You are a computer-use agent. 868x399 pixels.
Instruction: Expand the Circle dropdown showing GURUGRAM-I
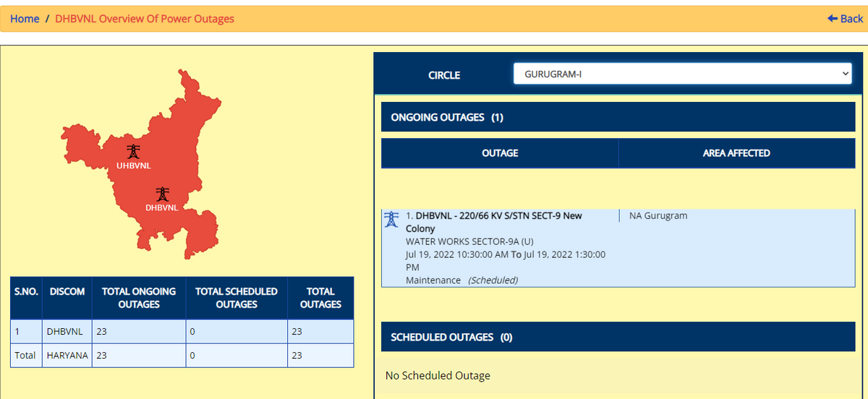click(x=682, y=74)
